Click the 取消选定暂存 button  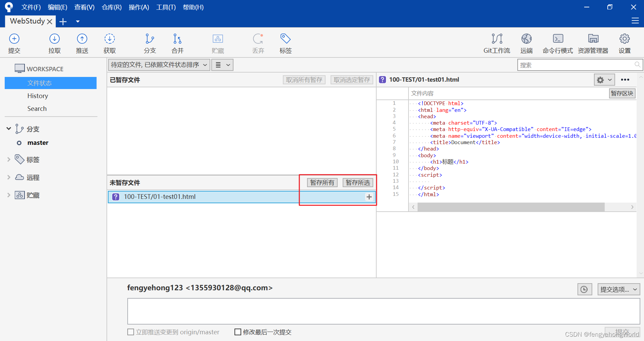pos(352,80)
